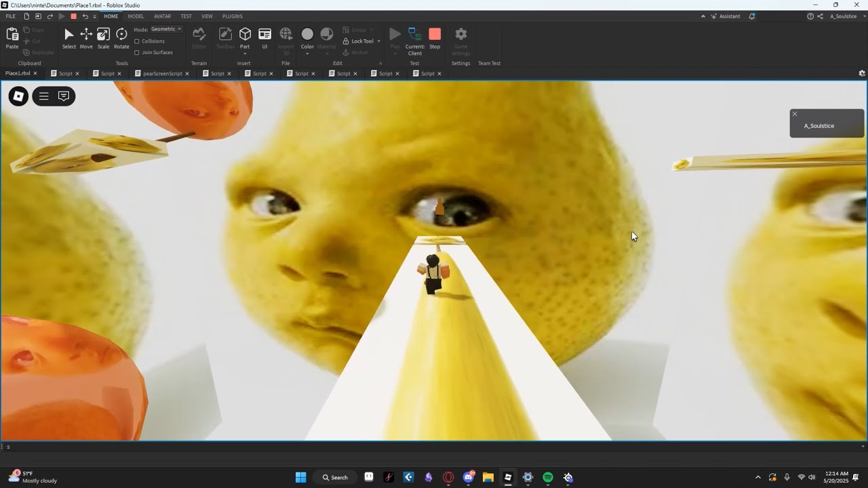
Task: Open the command bar history dropdown
Action: pyautogui.click(x=863, y=446)
